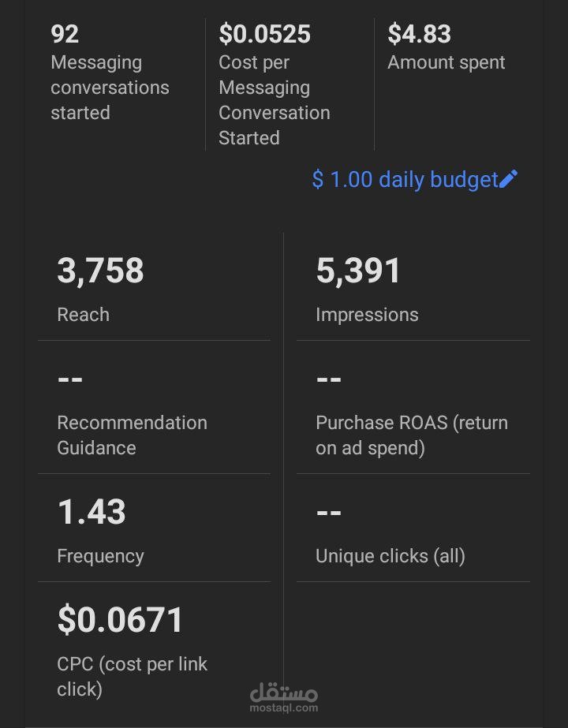
Task: Click the Reach label text
Action: [x=83, y=315]
